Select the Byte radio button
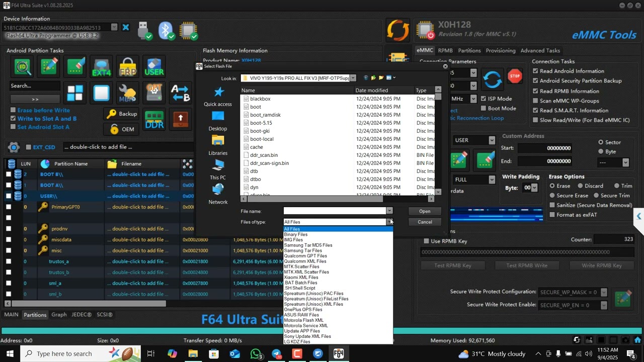The height and width of the screenshot is (362, 644). pyautogui.click(x=601, y=151)
